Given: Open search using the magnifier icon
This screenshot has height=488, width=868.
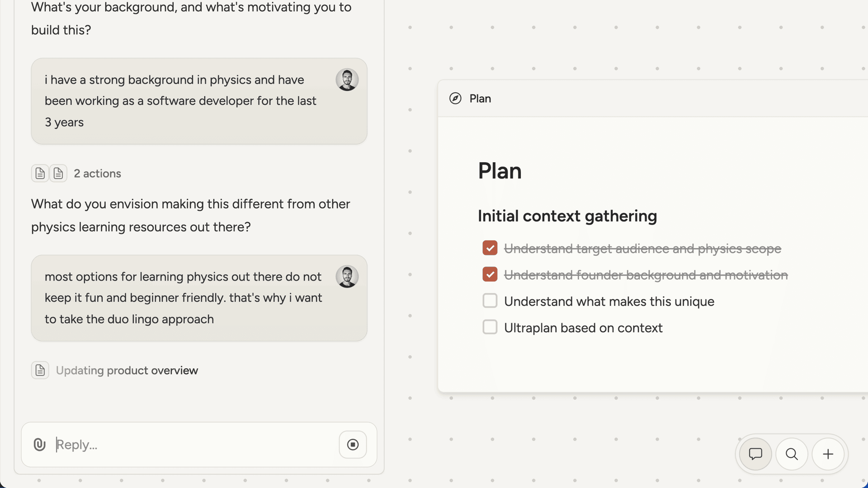Looking at the screenshot, I should [x=792, y=454].
